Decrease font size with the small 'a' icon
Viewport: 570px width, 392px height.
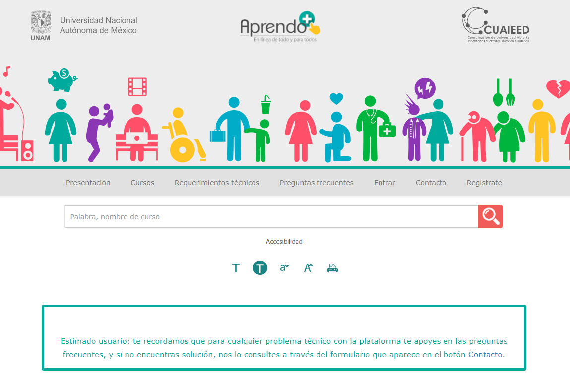pos(284,268)
